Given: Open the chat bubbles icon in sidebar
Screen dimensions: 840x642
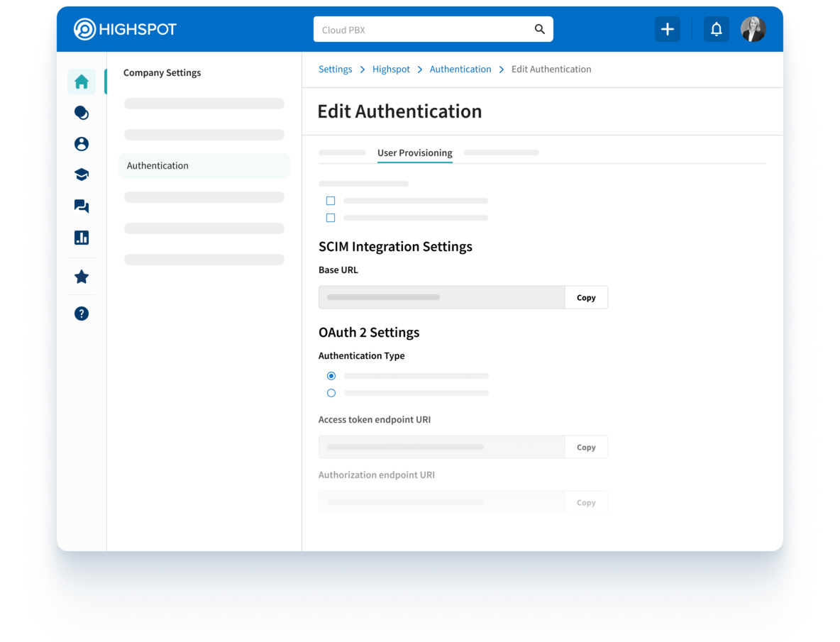Looking at the screenshot, I should [x=82, y=206].
